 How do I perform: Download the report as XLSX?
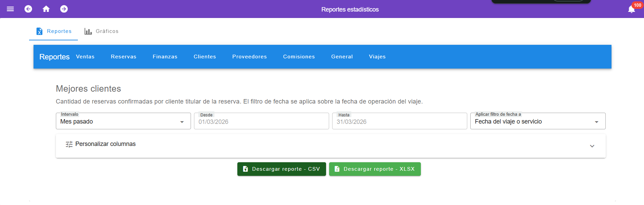(375, 169)
